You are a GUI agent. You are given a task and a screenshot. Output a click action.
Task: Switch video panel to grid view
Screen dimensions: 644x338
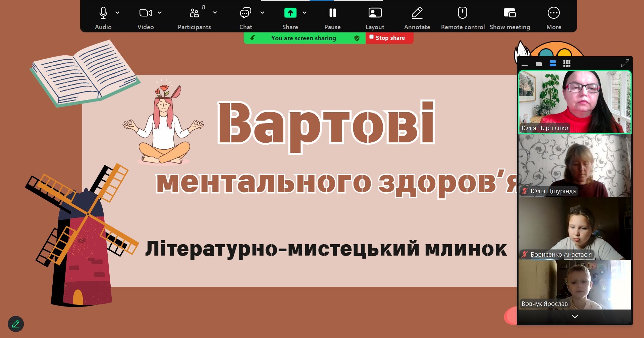pos(567,64)
